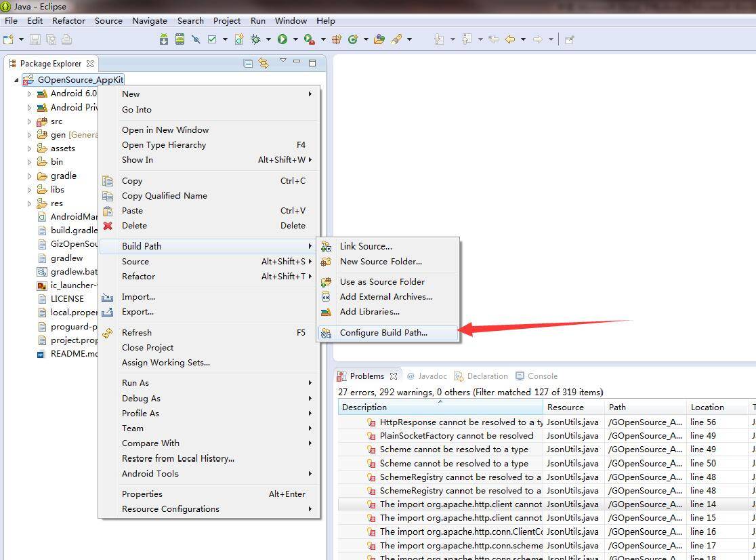756x560 pixels.
Task: Click Collapse All in Package Explorer
Action: coord(249,64)
